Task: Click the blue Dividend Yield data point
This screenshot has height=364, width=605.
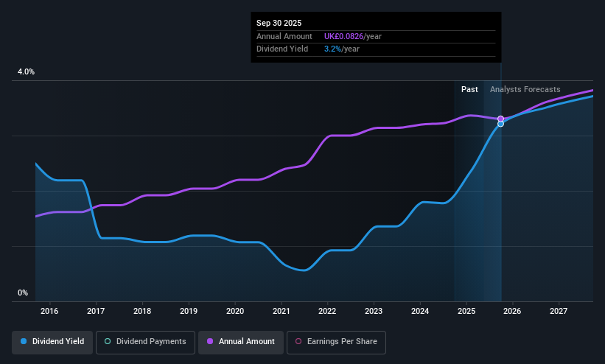Action: [x=500, y=124]
